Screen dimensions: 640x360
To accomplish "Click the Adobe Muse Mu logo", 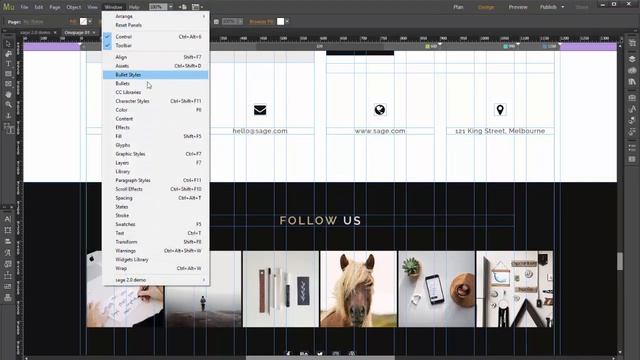I will pyautogui.click(x=9, y=7).
